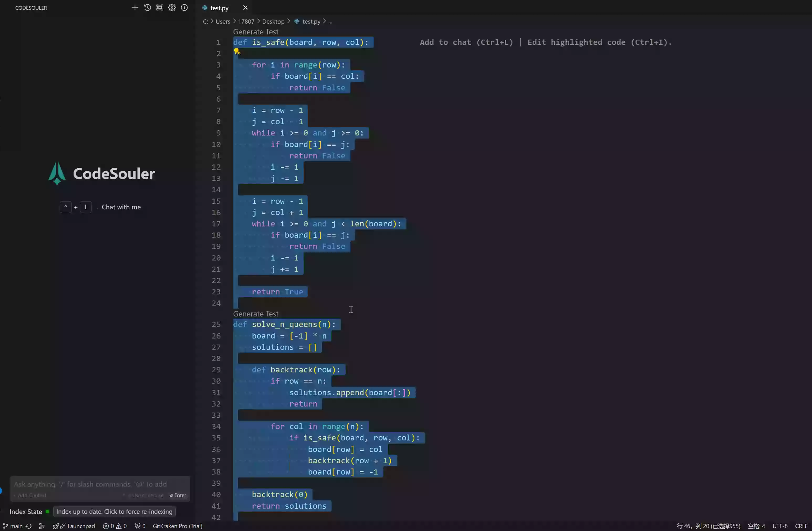Screen dimensions: 812x531
Task: Click Generate Test above solve_n_queens
Action: point(256,314)
